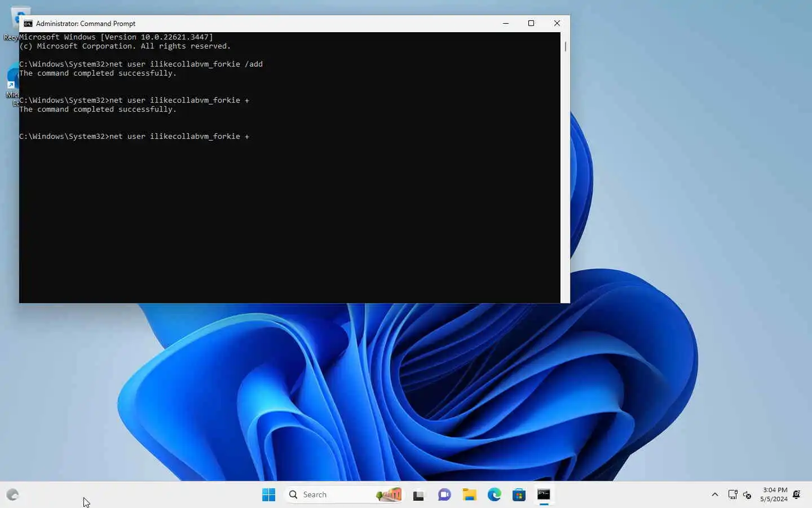Open Microsoft Store from the taskbar
812x508 pixels.
point(519,495)
